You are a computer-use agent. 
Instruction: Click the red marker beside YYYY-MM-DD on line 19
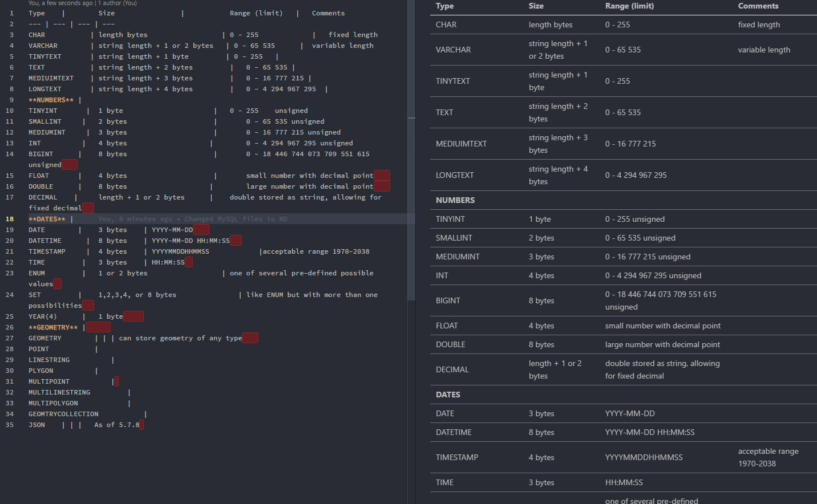click(200, 229)
